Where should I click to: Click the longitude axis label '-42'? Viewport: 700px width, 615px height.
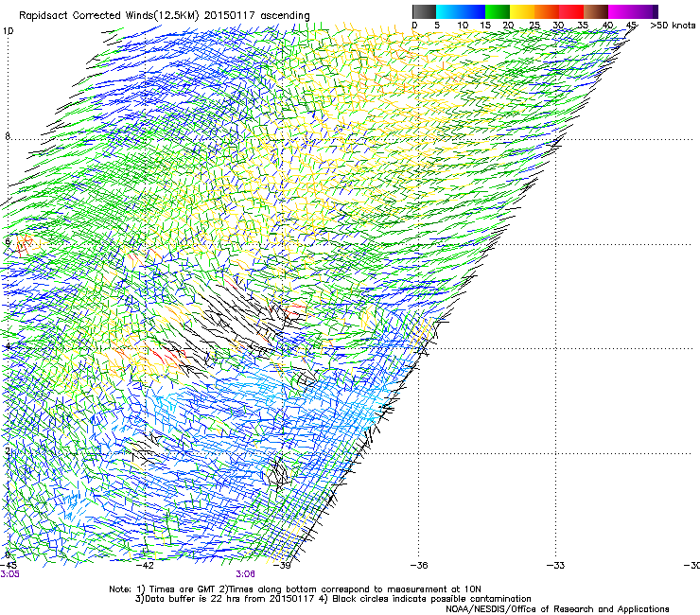click(x=145, y=566)
